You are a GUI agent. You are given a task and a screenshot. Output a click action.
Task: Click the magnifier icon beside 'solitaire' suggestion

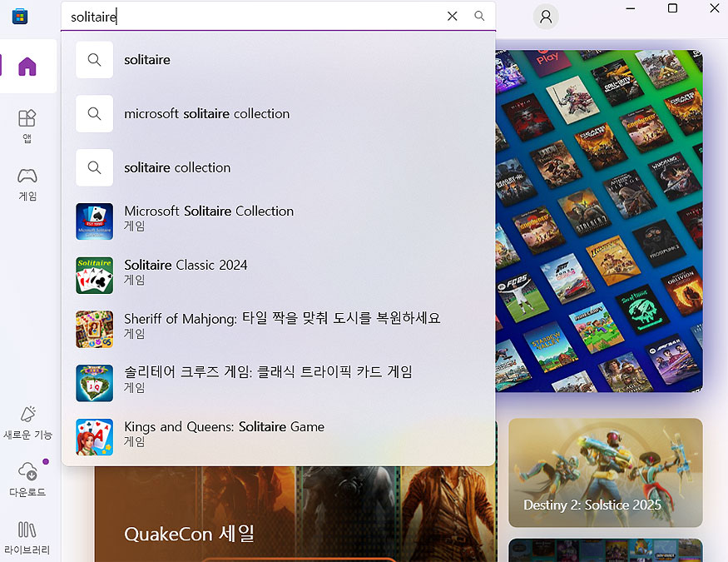(94, 59)
